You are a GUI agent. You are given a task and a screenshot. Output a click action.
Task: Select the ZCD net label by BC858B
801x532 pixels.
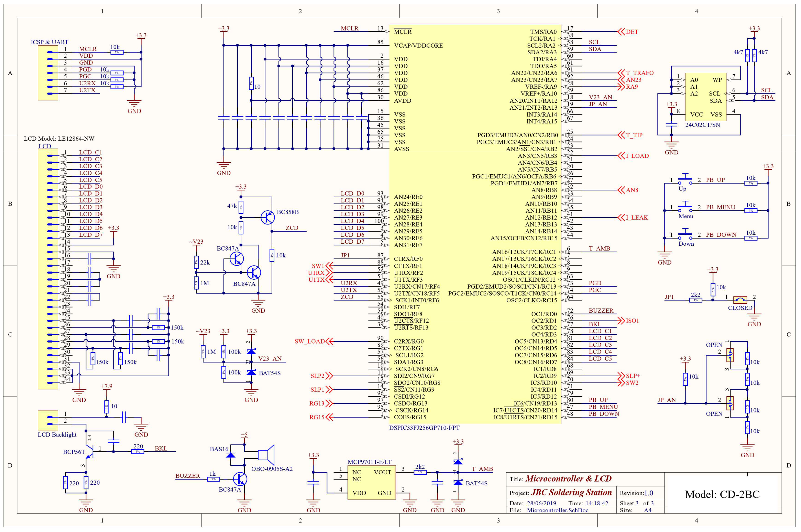point(292,228)
